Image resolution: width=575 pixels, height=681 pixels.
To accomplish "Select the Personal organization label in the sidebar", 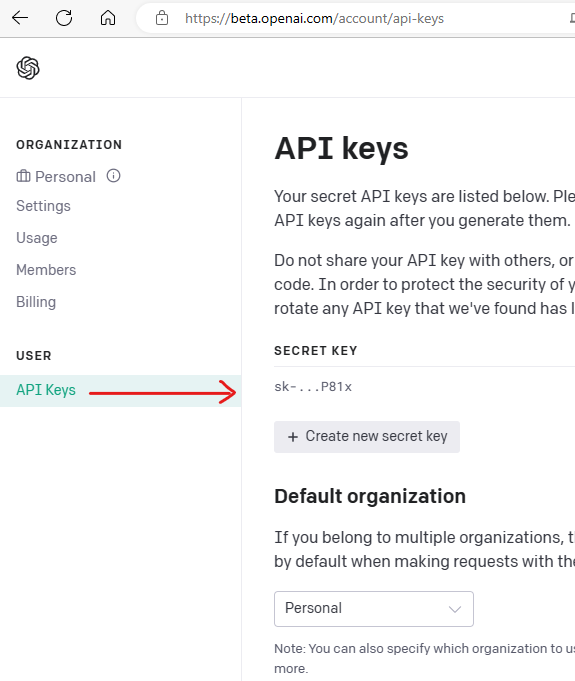I will click(65, 177).
